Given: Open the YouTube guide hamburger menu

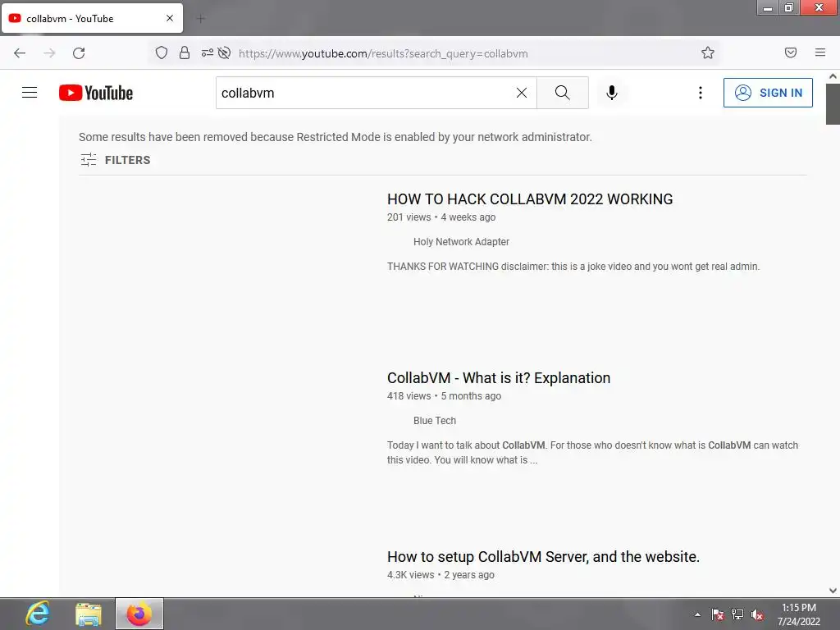Looking at the screenshot, I should [30, 93].
